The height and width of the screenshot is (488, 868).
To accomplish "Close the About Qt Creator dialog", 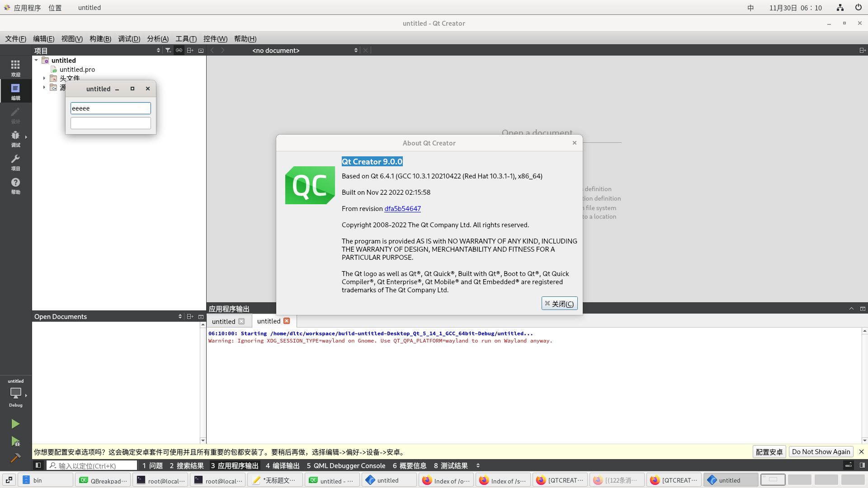I will tap(575, 143).
